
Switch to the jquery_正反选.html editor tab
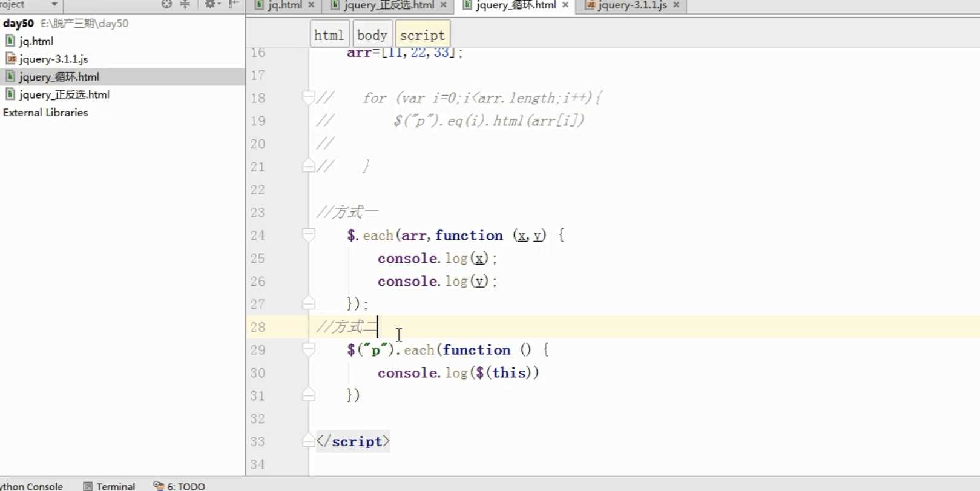pyautogui.click(x=389, y=5)
